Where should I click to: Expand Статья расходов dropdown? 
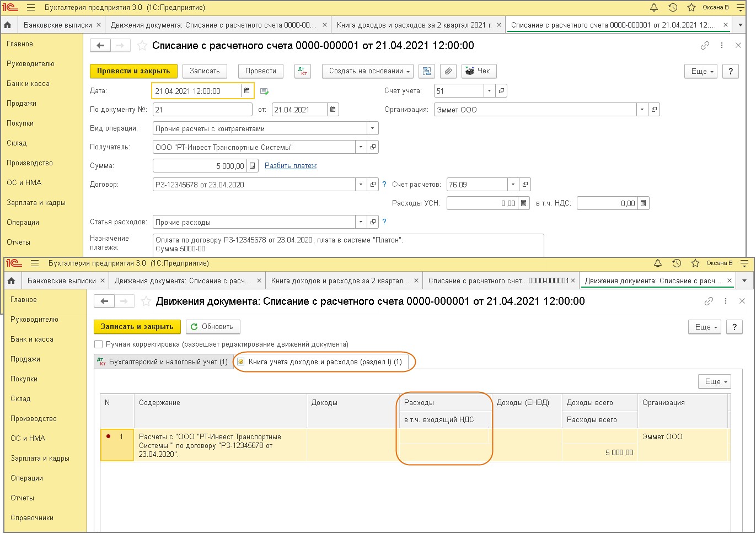click(x=361, y=222)
